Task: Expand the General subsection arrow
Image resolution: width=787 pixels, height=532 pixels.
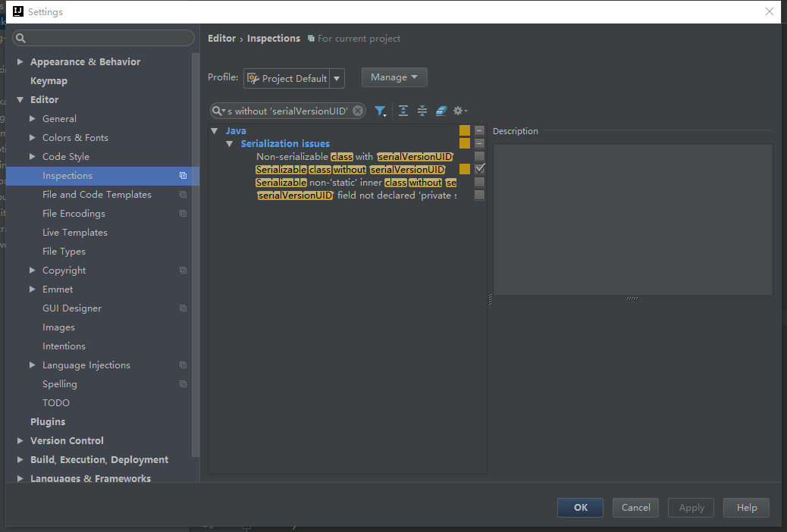Action: point(32,119)
